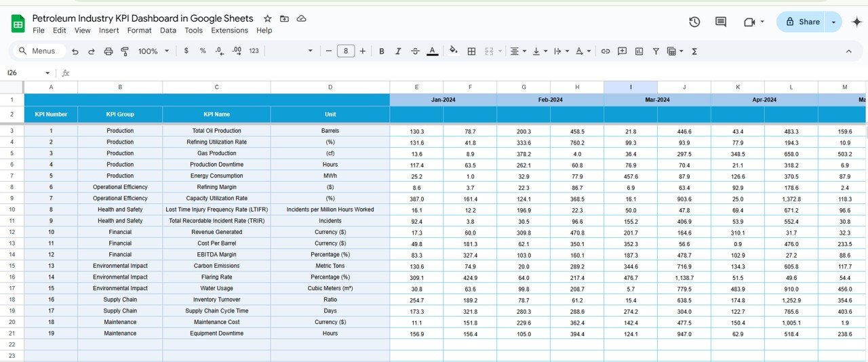Insert a chart
Viewport: 868px width, 362px height.
[639, 51]
